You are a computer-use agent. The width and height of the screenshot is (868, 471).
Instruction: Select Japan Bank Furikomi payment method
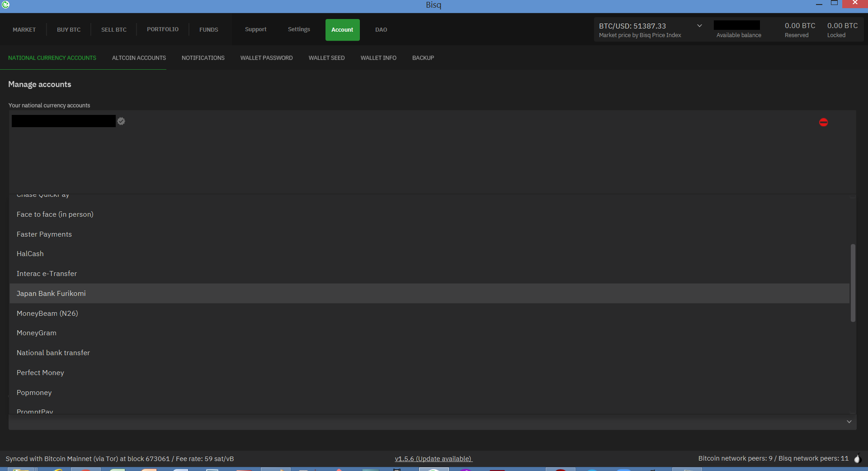tap(51, 294)
